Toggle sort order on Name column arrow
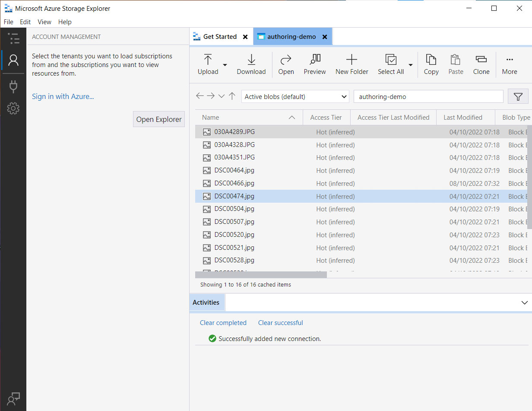Viewport: 532px width, 411px height. pyautogui.click(x=292, y=118)
